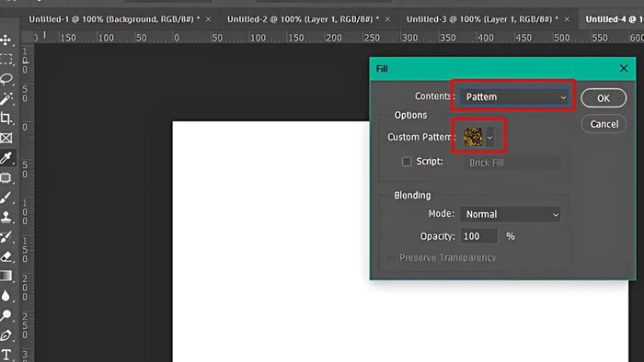
Task: Select the Pen tool
Action: tap(6, 335)
